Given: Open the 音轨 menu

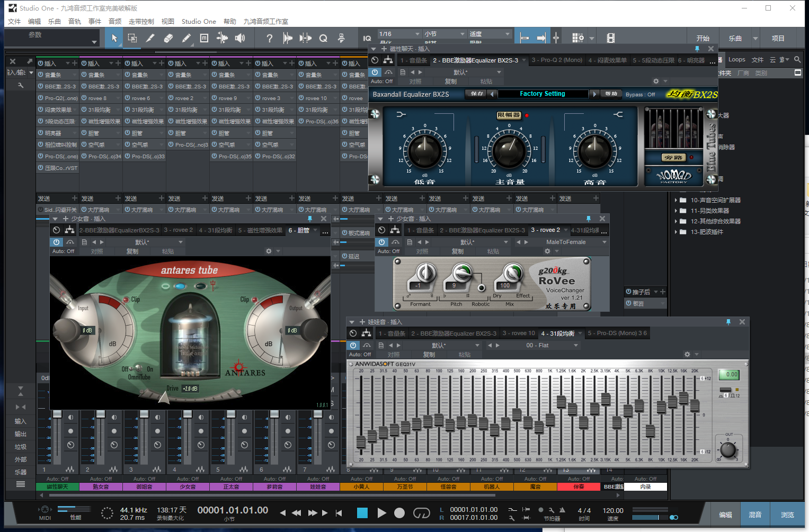Looking at the screenshot, I should [75, 22].
